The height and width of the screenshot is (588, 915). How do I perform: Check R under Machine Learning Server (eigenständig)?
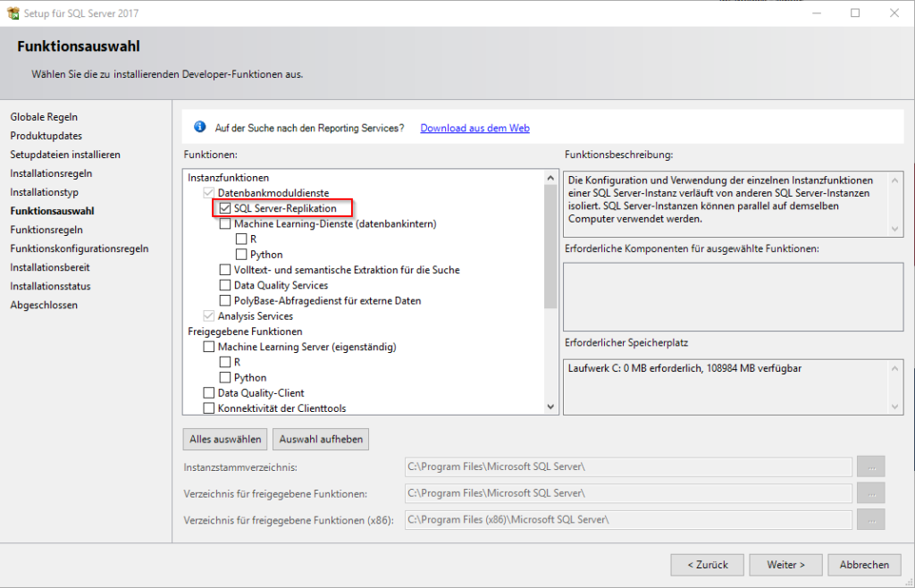pyautogui.click(x=225, y=362)
